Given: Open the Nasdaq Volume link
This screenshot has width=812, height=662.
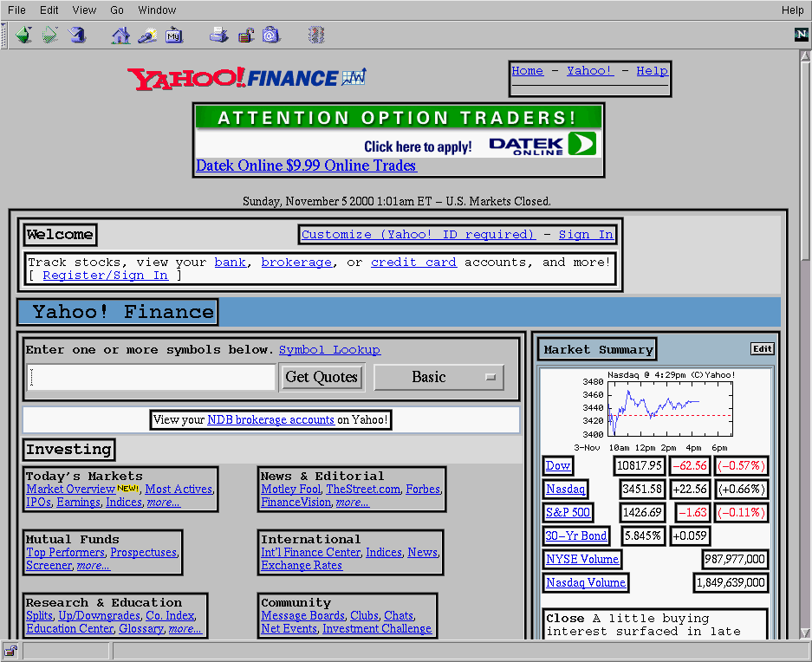Looking at the screenshot, I should (x=586, y=582).
